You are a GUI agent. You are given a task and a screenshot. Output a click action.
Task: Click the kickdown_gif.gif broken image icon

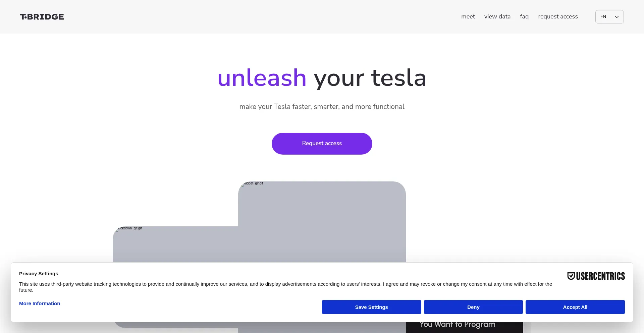pyautogui.click(x=117, y=229)
